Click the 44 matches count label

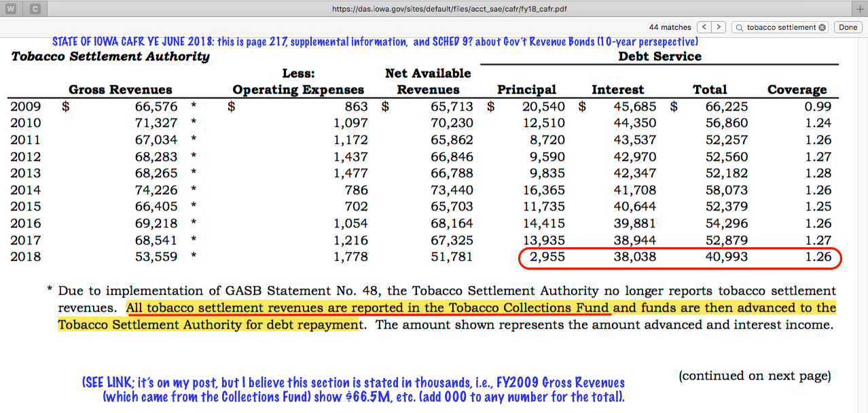click(670, 28)
